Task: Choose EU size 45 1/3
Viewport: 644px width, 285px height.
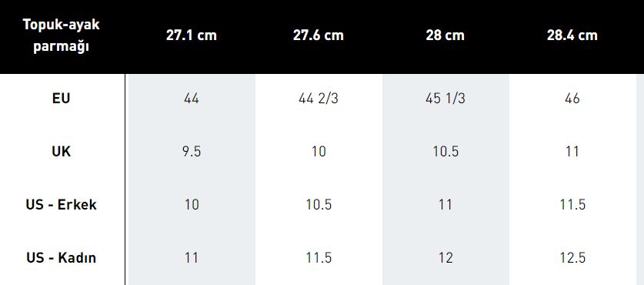Action: coord(445,99)
